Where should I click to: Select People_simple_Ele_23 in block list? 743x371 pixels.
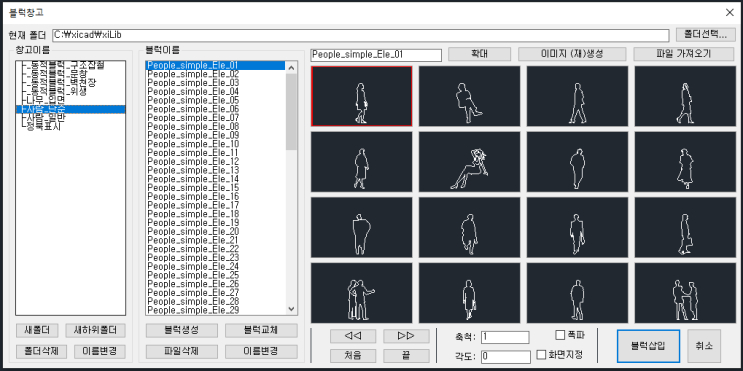coord(216,258)
